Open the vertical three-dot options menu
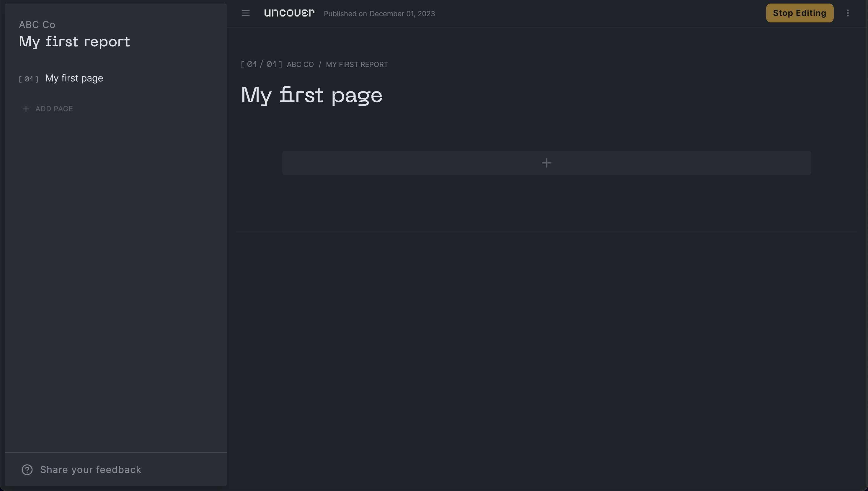This screenshot has width=868, height=491. coord(847,13)
